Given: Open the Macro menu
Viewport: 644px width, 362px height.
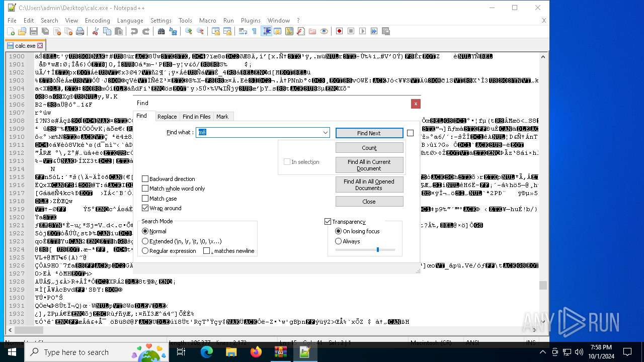Looking at the screenshot, I should (207, 21).
